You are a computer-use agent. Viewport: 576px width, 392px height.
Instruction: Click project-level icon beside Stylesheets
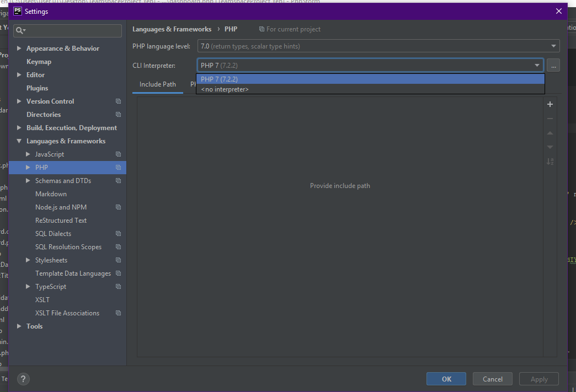[x=118, y=260]
